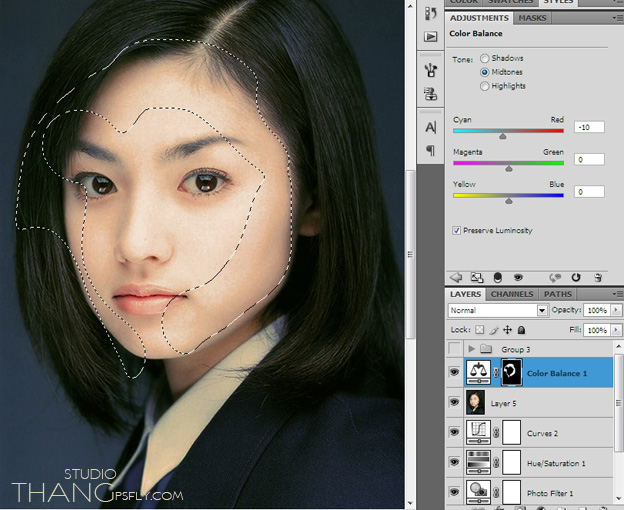Open Fill slider arrow

616,330
